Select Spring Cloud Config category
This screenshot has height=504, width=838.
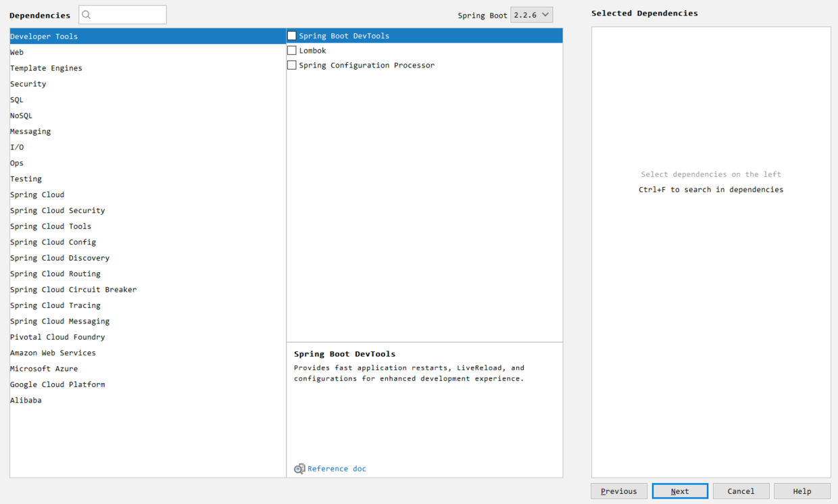tap(148, 242)
